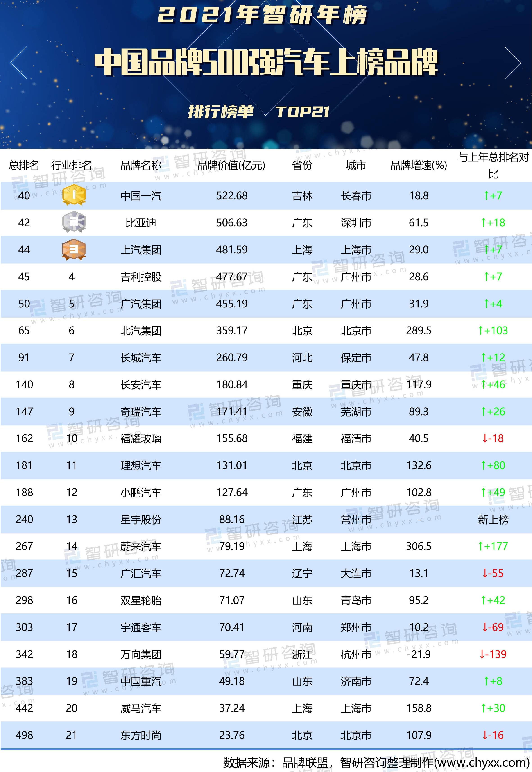
Task: Click the +18 indicator for 比亚迪
Action: click(493, 222)
